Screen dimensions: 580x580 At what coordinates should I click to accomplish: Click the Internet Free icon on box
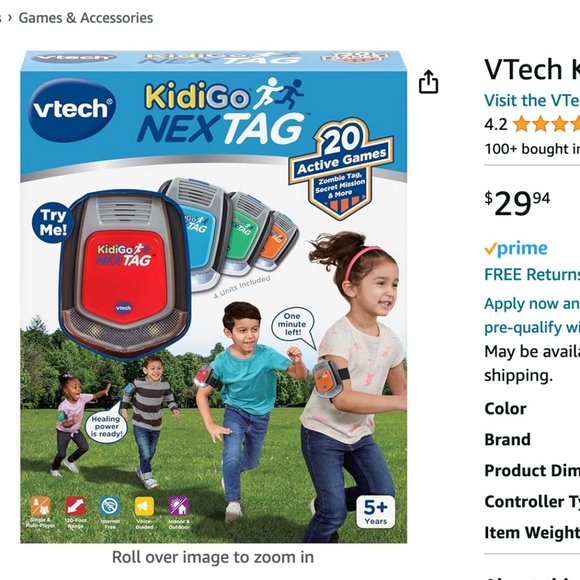coord(110,506)
